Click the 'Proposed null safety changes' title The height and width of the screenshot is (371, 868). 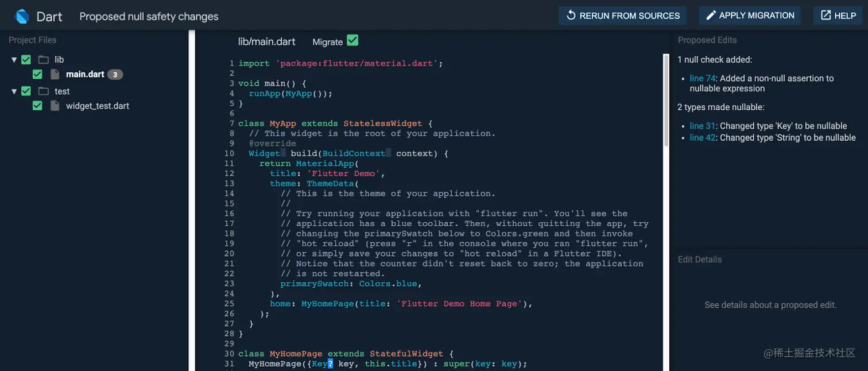[149, 17]
